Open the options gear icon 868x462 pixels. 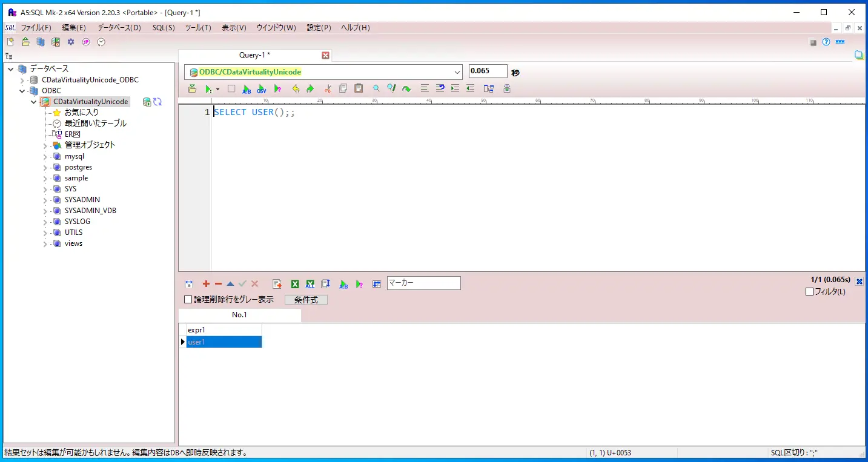[x=71, y=42]
